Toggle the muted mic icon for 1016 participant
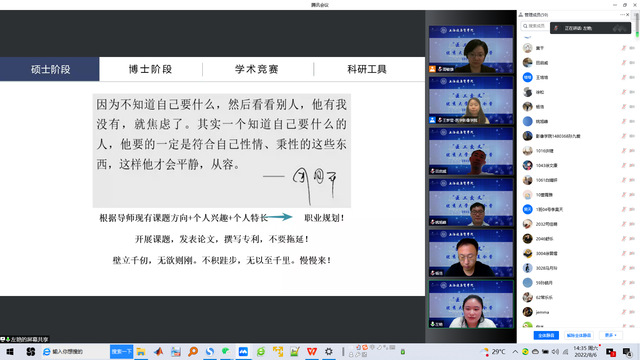The height and width of the screenshot is (360, 640). point(624,151)
